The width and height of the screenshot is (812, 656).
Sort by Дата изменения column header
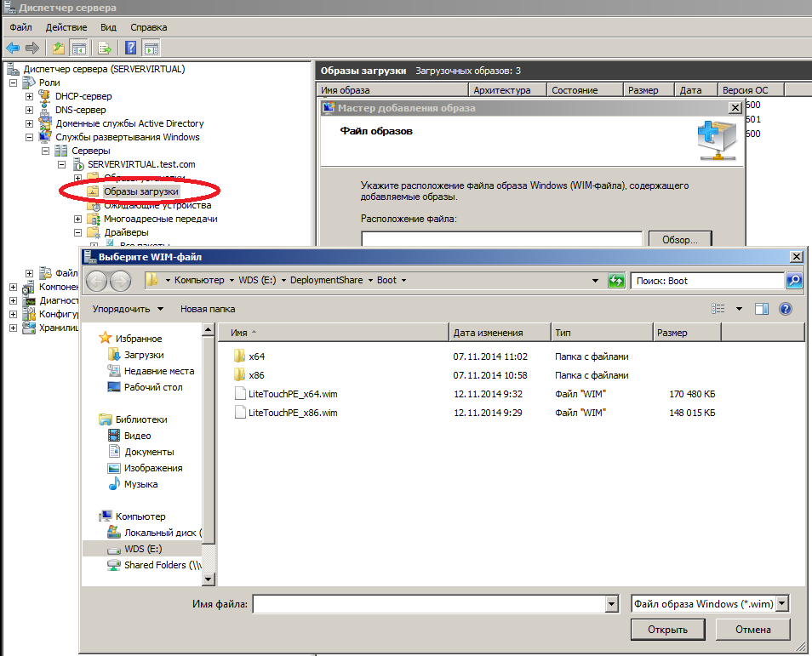click(500, 333)
